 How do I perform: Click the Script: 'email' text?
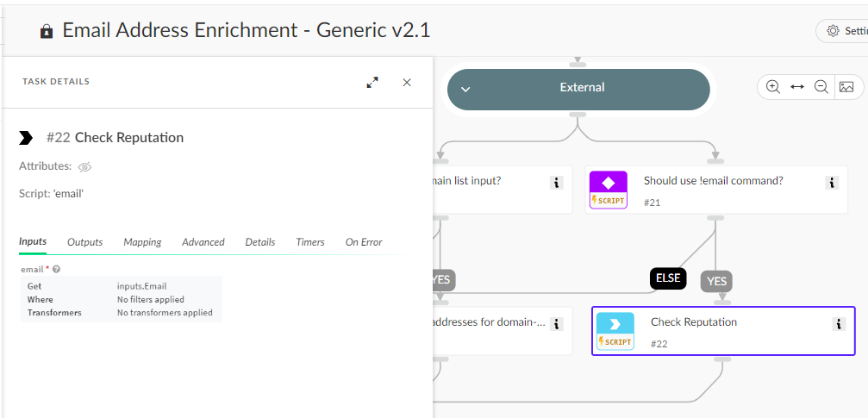[x=51, y=194]
